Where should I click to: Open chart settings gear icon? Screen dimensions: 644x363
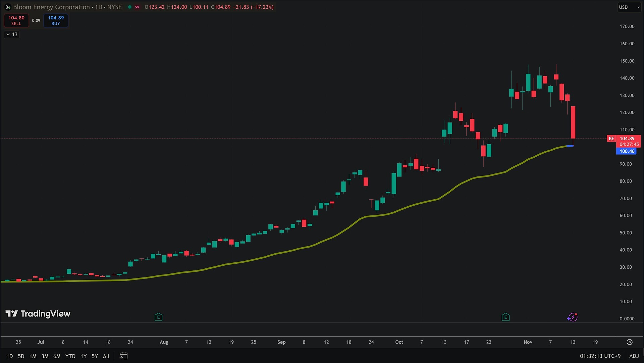pos(630,342)
